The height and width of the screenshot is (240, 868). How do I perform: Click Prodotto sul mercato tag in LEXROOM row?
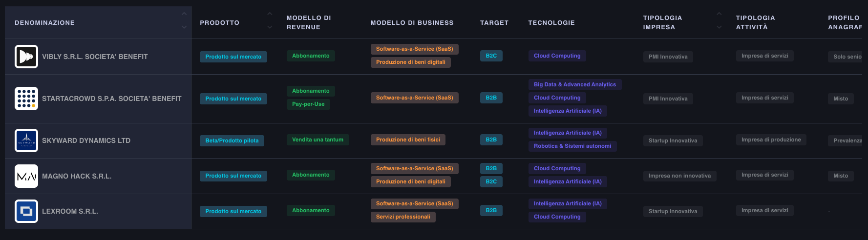[233, 211]
